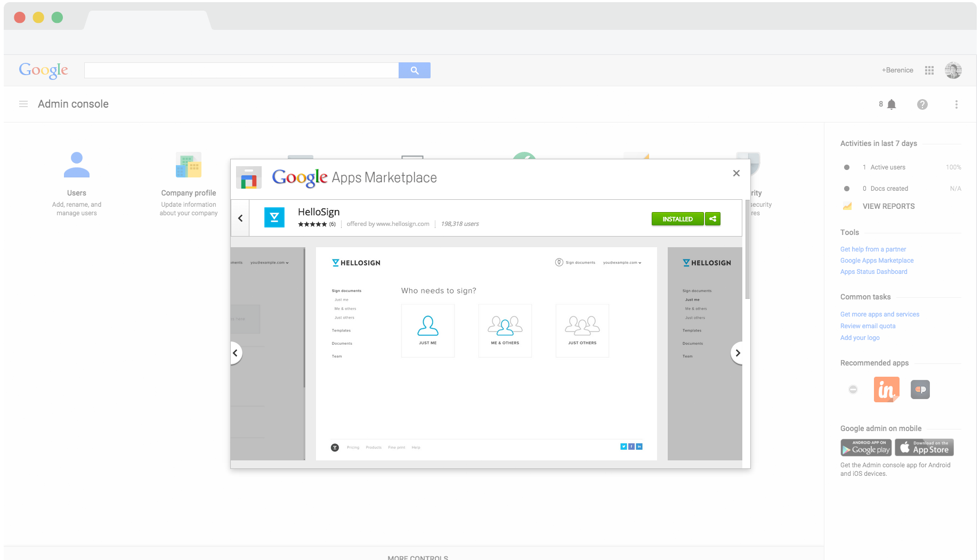Click the blue search button
980x560 pixels.
coord(415,70)
